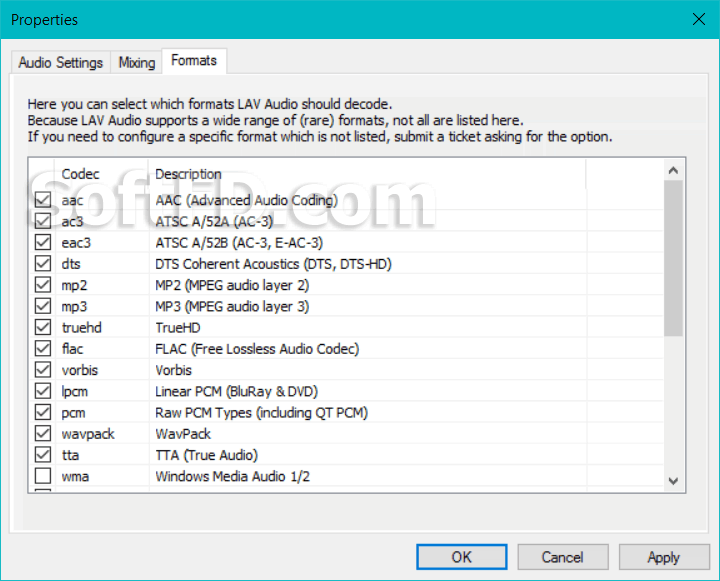Click the scroll up arrow of codec list
Screen dimensions: 720x581
pos(673,171)
